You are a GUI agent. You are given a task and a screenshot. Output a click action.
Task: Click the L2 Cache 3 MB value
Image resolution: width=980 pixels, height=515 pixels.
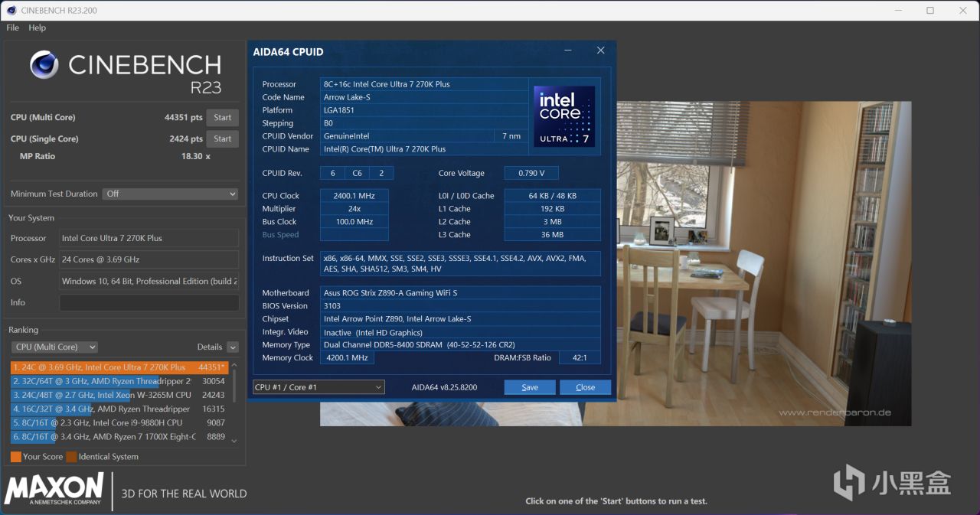coord(552,222)
